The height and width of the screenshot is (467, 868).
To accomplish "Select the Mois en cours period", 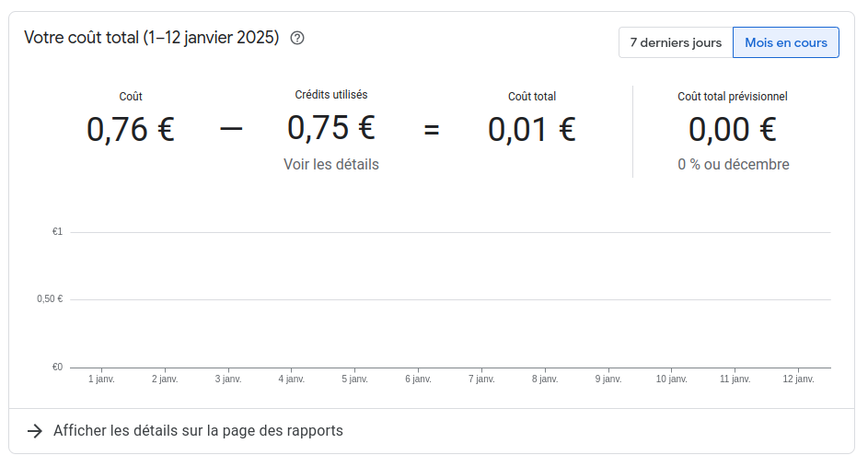I will coord(785,42).
